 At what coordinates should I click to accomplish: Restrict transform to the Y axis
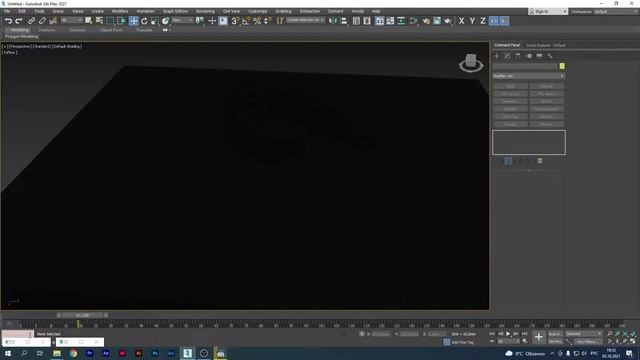(472, 21)
